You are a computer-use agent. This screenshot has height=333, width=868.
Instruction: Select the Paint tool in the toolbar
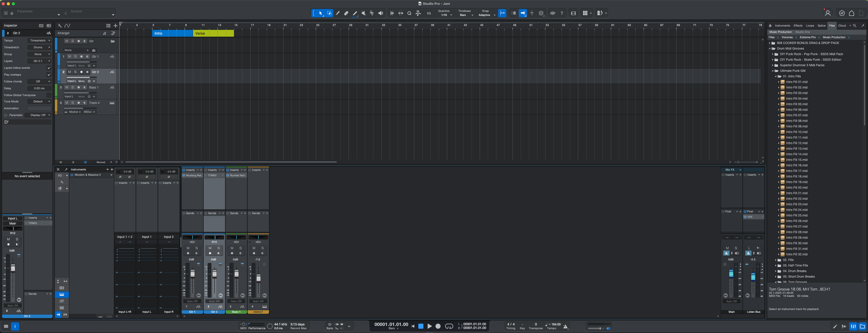355,13
